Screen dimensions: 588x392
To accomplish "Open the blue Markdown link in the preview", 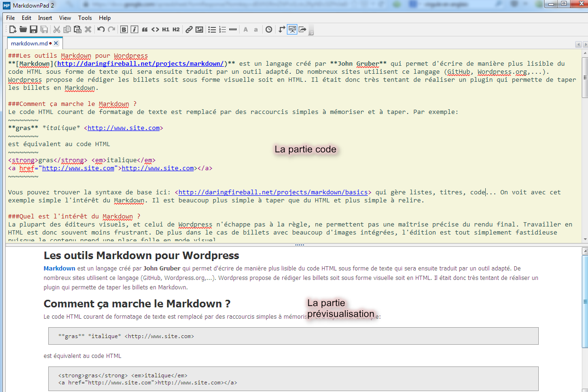I will click(59, 269).
